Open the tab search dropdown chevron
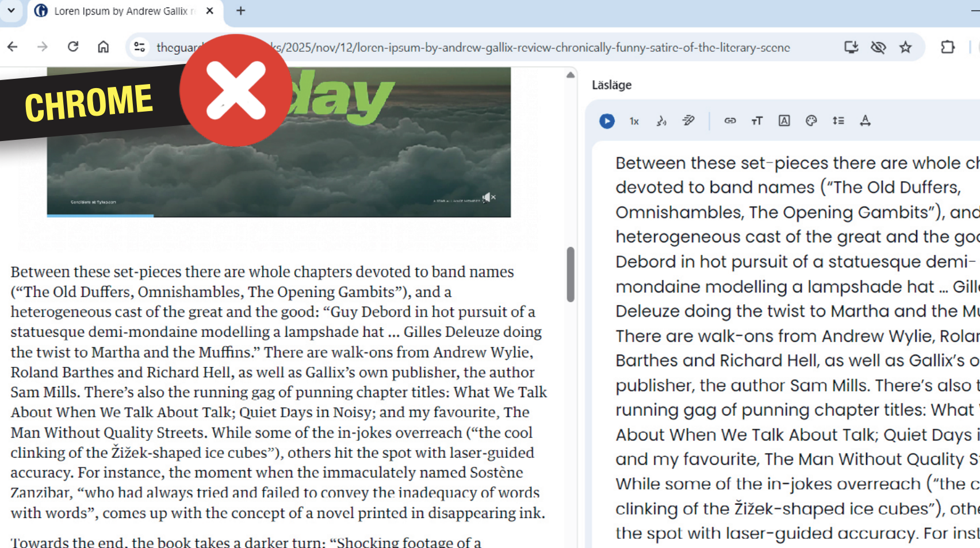The width and height of the screenshot is (980, 548). [x=11, y=10]
